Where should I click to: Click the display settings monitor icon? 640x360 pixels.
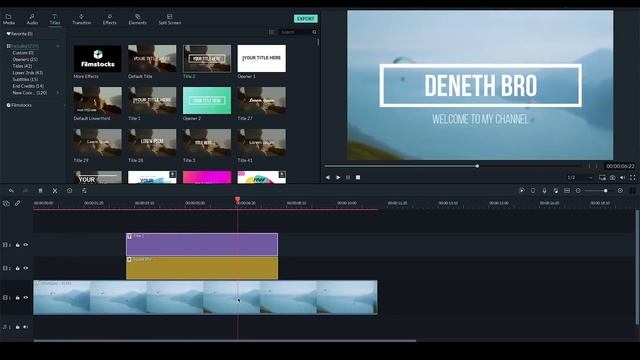(602, 177)
